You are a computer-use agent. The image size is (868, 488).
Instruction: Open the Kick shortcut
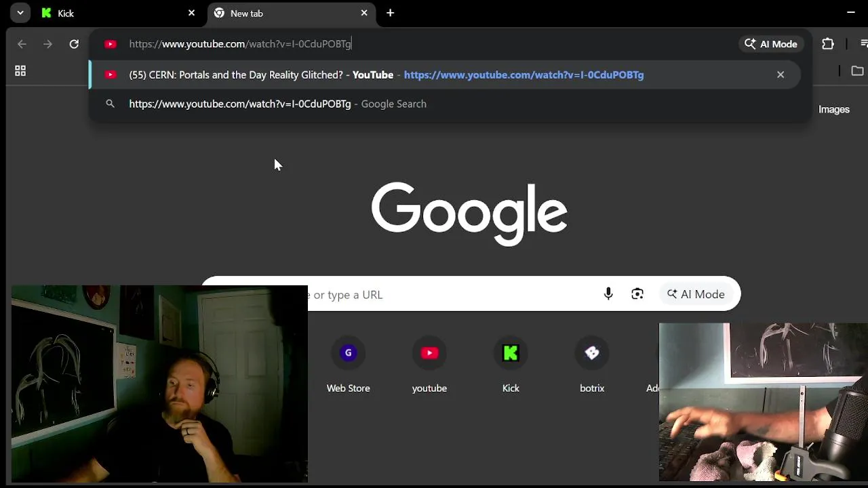511,366
